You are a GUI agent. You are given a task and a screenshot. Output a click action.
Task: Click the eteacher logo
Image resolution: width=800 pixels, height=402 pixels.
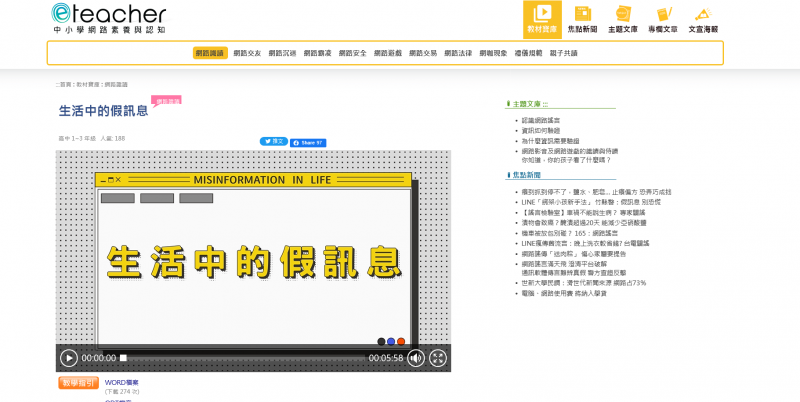[x=108, y=18]
